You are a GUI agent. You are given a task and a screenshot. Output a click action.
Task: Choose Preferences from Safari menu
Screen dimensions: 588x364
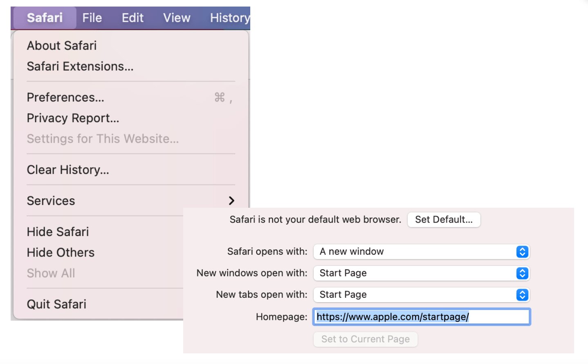(65, 97)
